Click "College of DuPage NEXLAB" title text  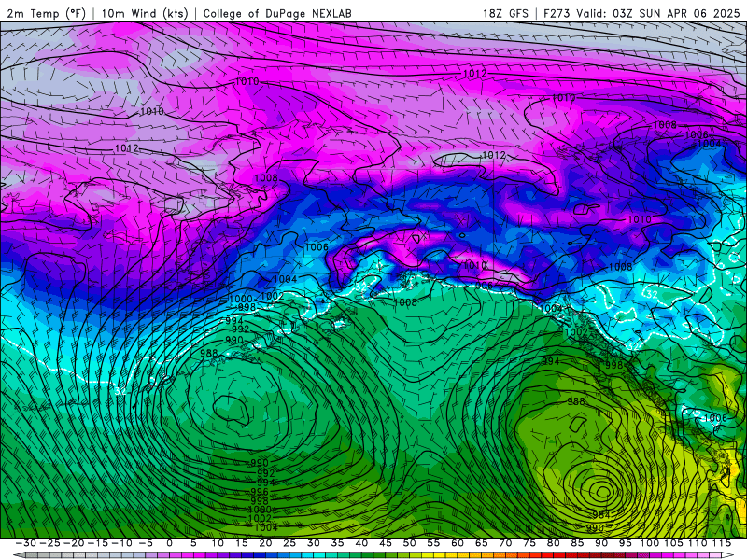click(x=277, y=13)
